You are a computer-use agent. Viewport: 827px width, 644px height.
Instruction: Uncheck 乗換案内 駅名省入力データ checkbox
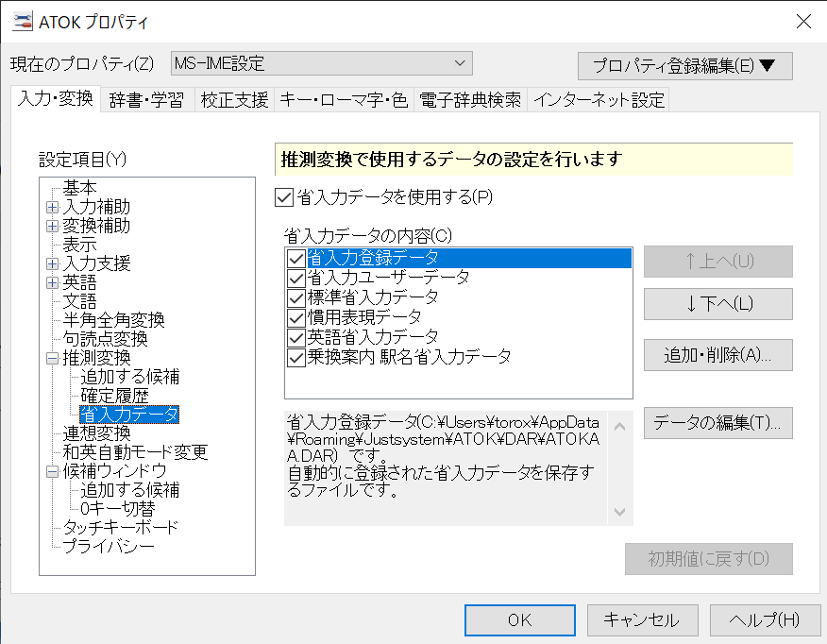(x=295, y=358)
